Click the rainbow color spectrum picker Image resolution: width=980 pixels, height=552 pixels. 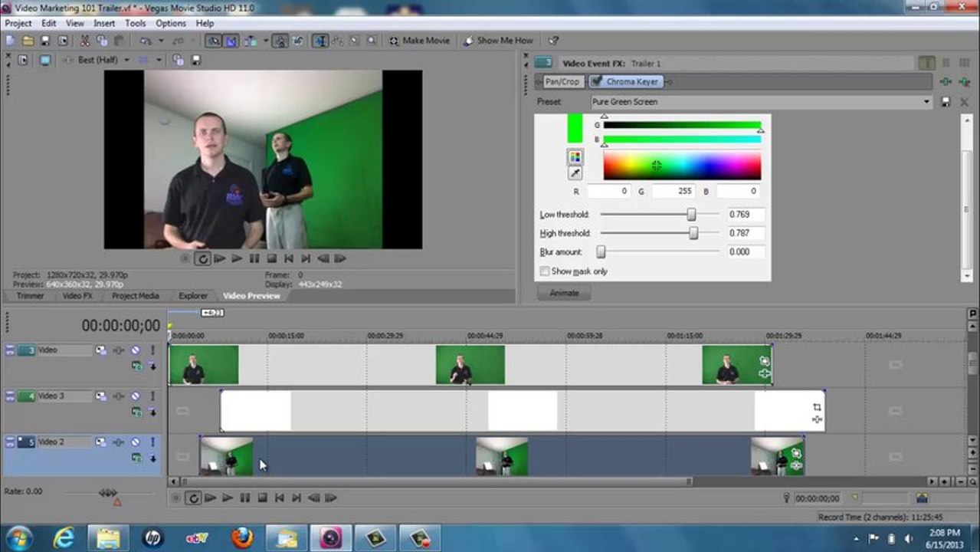click(x=682, y=165)
